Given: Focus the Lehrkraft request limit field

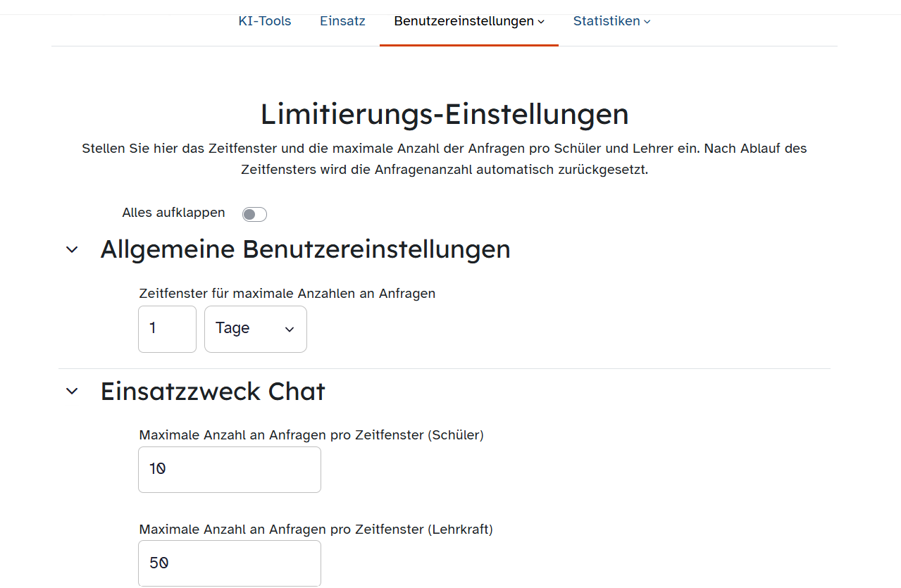Looking at the screenshot, I should pos(229,563).
